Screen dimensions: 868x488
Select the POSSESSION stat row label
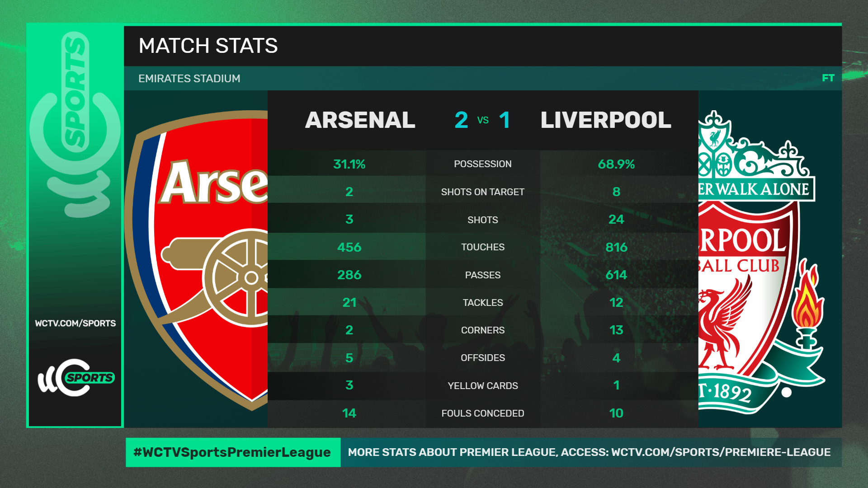coord(482,164)
